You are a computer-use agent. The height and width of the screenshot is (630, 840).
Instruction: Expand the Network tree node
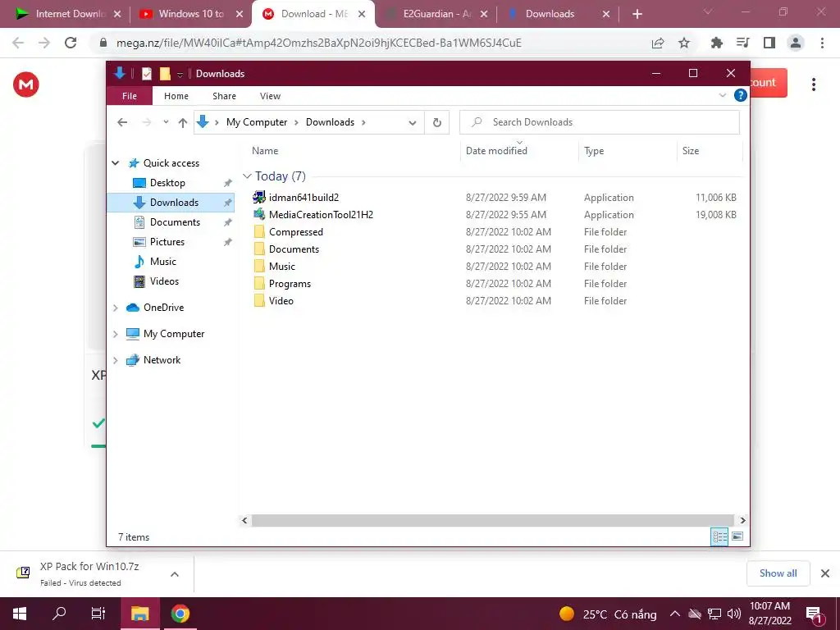(115, 360)
